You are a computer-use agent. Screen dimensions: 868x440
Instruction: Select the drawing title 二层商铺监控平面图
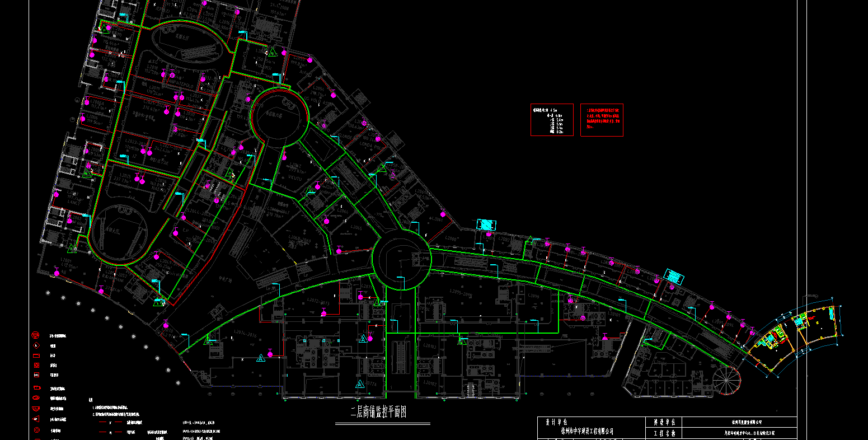point(378,413)
